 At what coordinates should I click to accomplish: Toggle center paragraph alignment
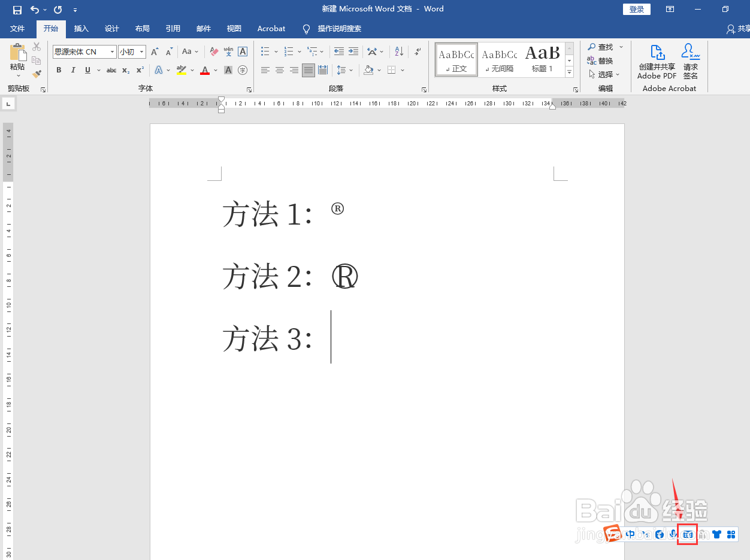tap(279, 70)
